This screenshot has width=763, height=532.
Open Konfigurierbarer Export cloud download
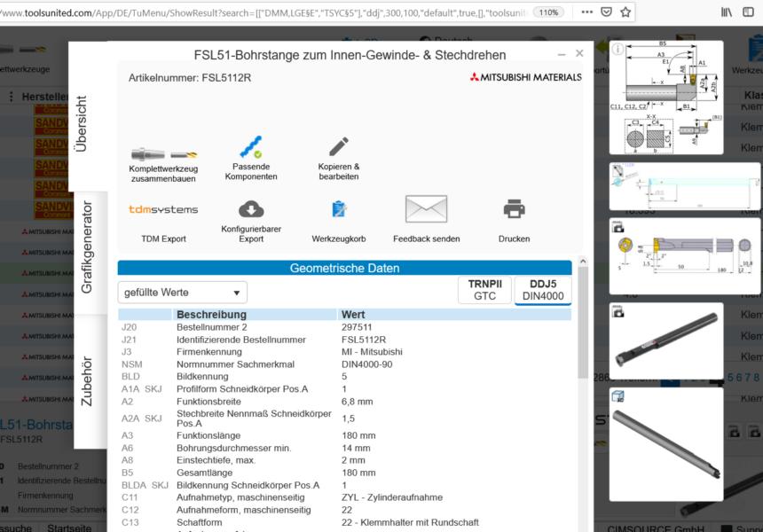pyautogui.click(x=251, y=209)
